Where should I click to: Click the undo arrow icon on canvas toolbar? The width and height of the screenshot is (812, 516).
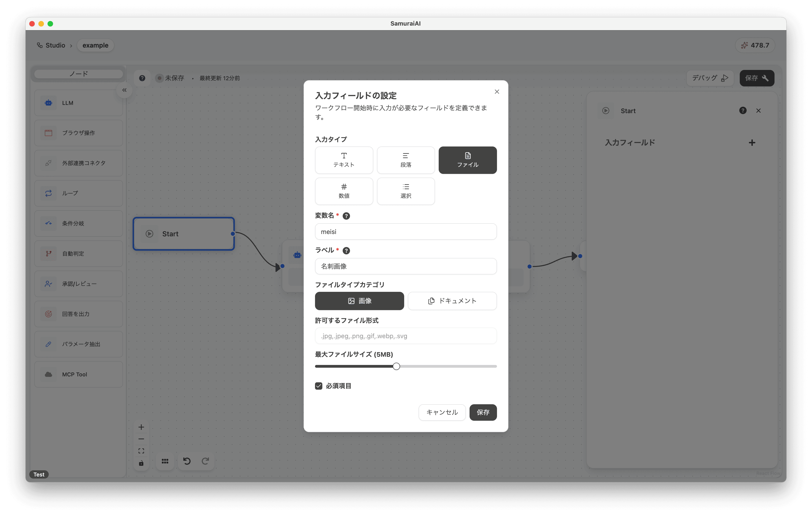pyautogui.click(x=187, y=461)
